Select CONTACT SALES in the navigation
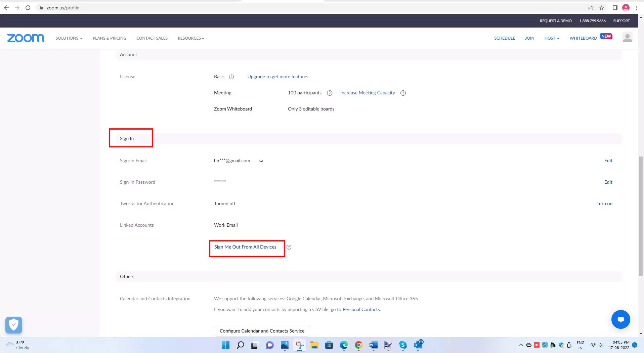 coord(152,38)
